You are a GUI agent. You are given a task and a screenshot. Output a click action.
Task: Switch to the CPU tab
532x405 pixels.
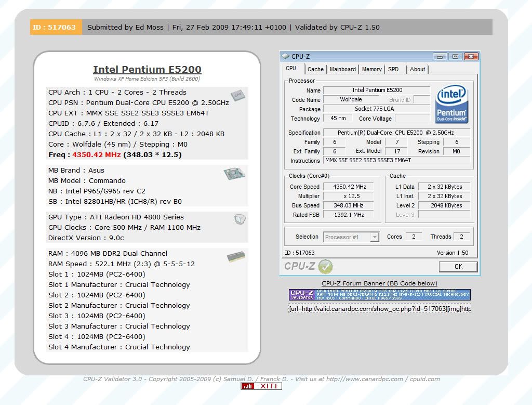click(291, 68)
